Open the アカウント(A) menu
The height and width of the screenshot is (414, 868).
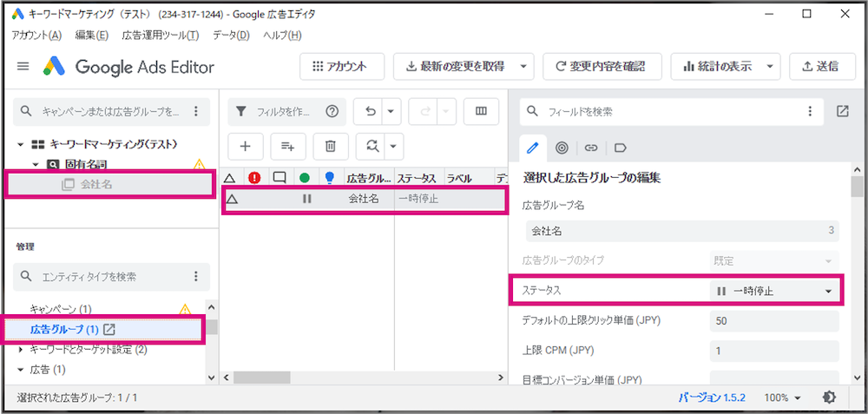[36, 36]
